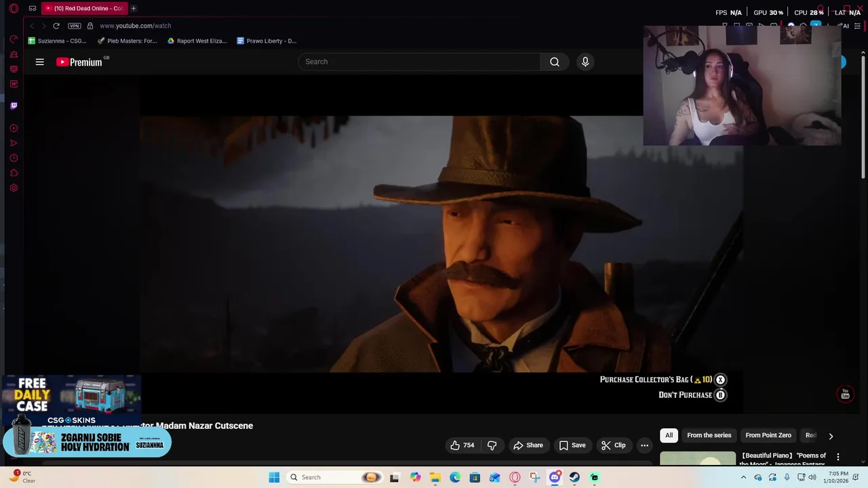Like the video with 754 likes
868x488 pixels.
(462, 445)
